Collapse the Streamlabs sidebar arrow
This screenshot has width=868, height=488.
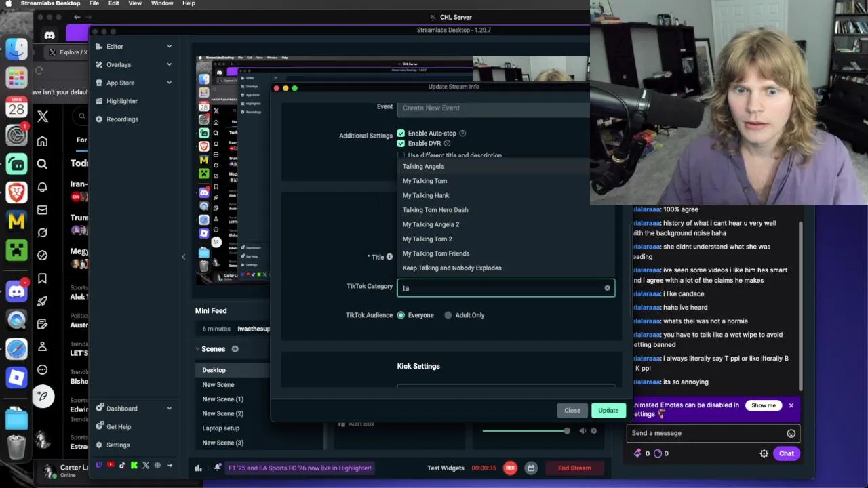tap(183, 257)
